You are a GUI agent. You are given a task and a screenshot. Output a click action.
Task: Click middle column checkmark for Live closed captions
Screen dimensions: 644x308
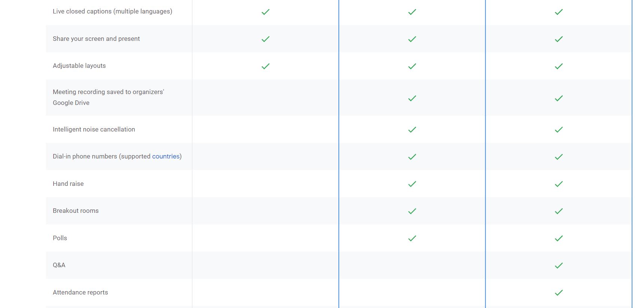[412, 12]
